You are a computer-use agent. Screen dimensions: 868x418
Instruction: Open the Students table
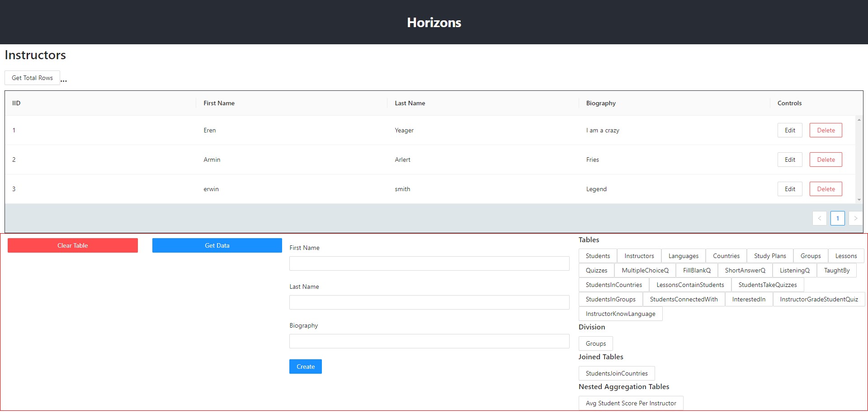point(598,256)
